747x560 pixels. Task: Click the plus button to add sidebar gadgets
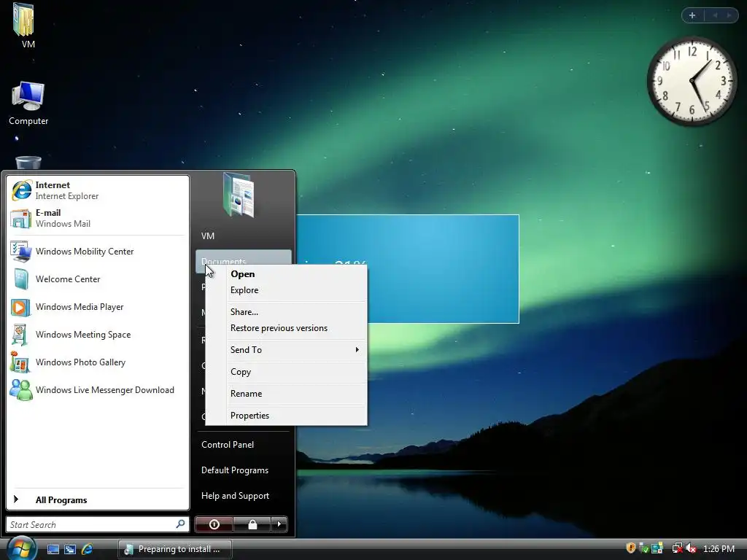tap(692, 15)
